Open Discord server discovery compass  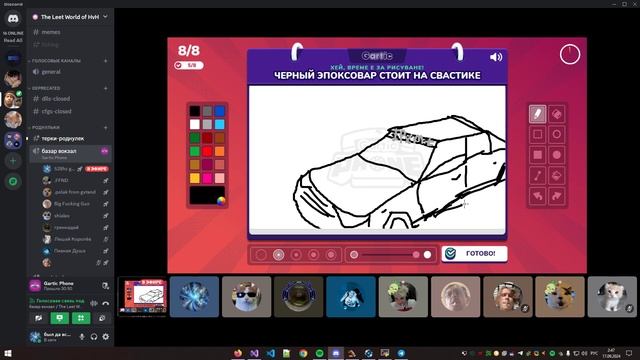(13, 181)
